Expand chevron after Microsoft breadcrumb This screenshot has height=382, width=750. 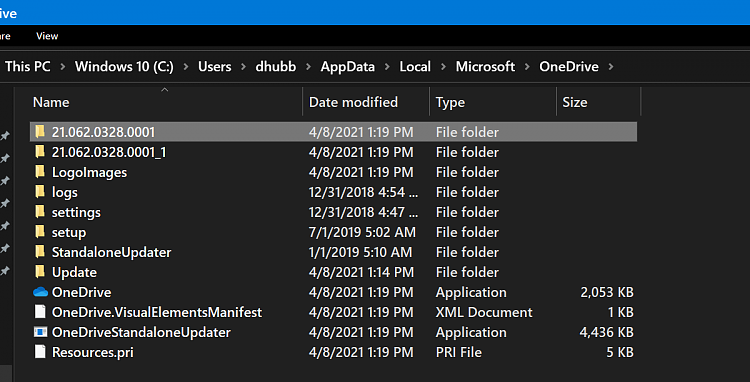coord(528,67)
